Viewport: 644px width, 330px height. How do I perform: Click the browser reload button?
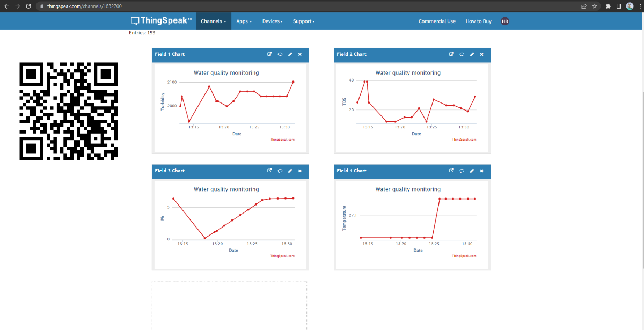pyautogui.click(x=28, y=6)
